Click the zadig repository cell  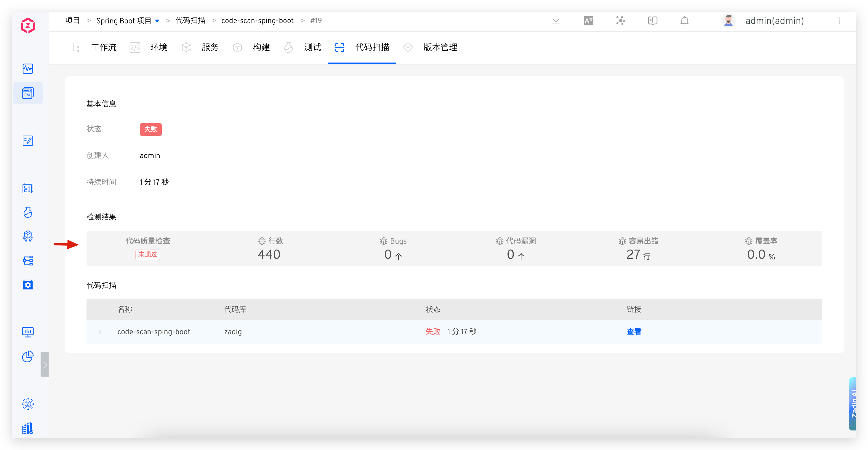point(233,332)
